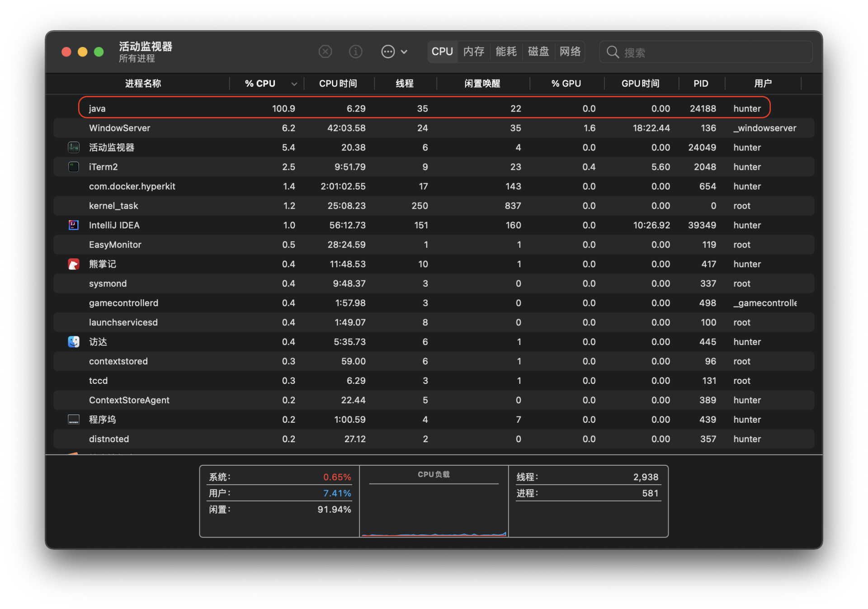Switch to the 能耗 tab
The image size is (868, 609).
[x=506, y=52]
